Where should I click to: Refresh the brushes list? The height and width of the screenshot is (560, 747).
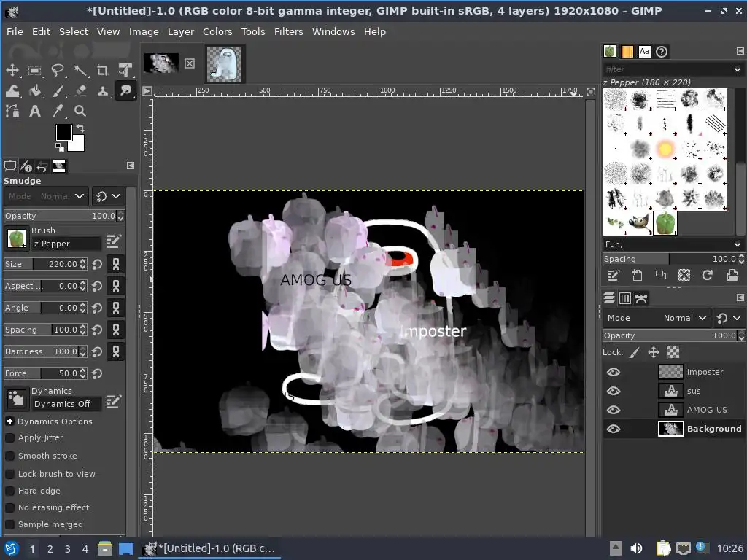708,275
